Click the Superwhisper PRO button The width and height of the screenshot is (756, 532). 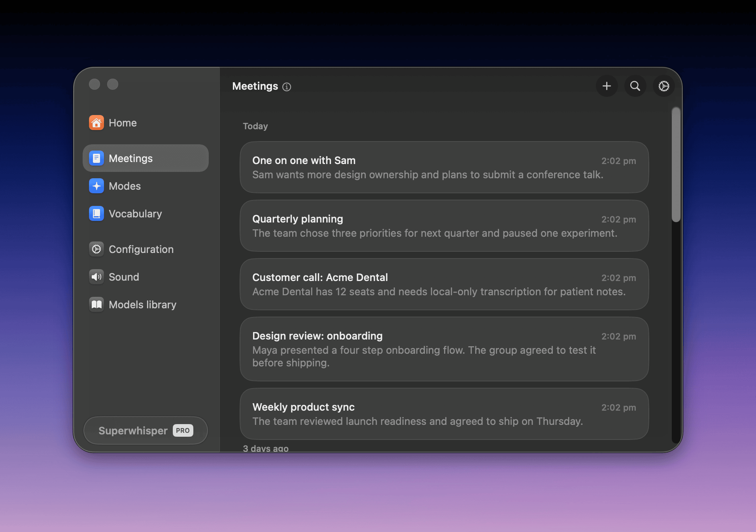146,430
